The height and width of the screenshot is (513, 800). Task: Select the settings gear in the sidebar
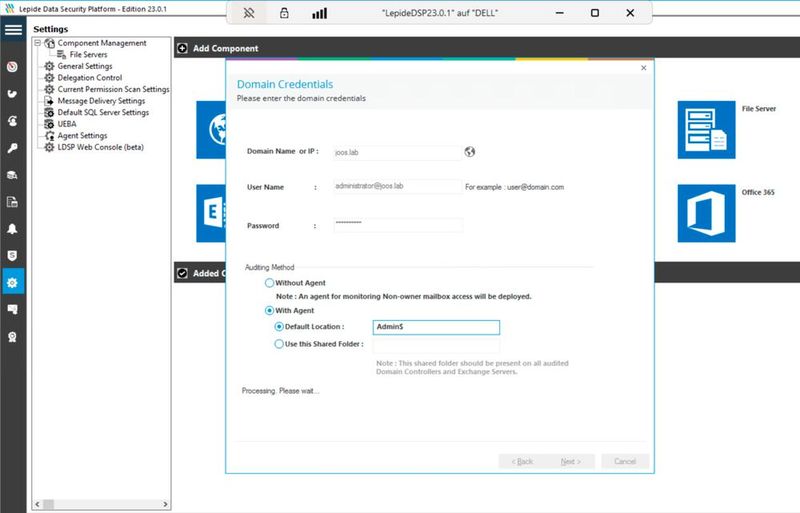point(12,282)
